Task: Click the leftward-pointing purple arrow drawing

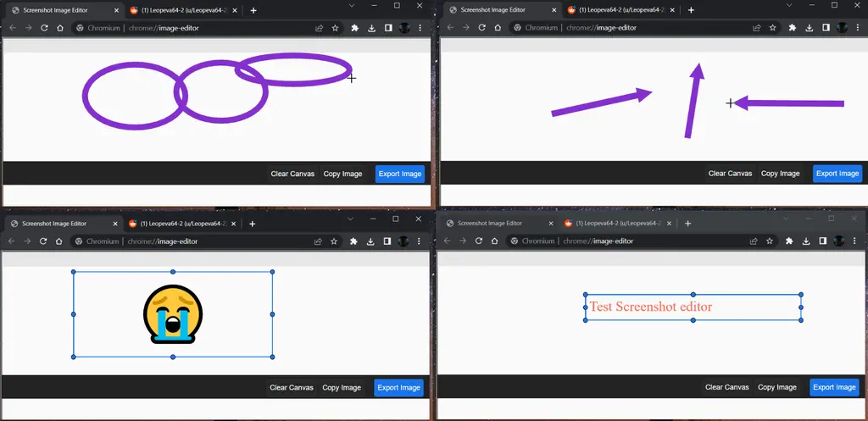Action: 789,102
